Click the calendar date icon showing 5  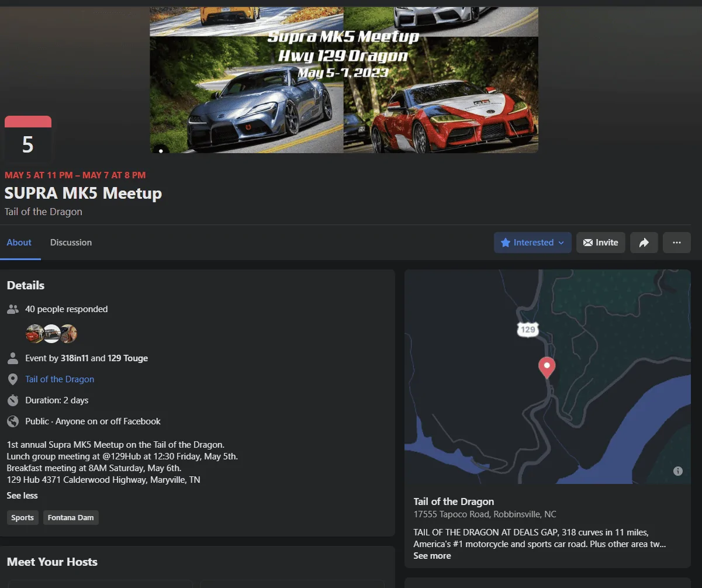point(28,139)
